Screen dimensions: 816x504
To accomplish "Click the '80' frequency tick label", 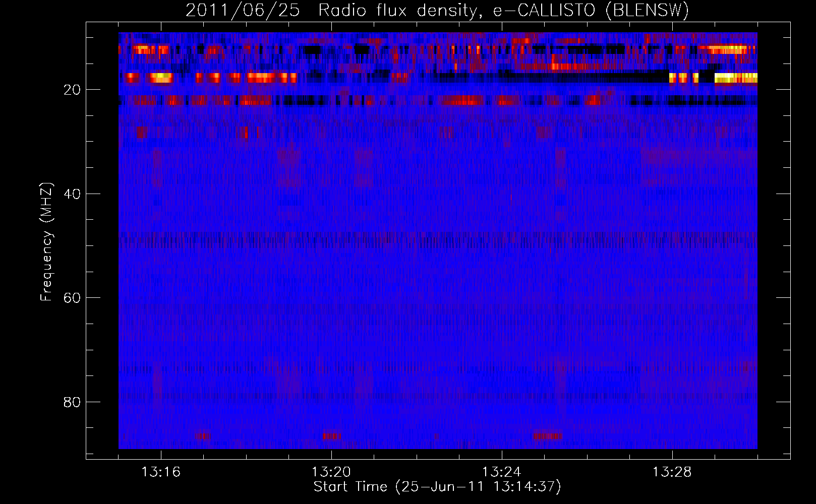I will tap(72, 402).
